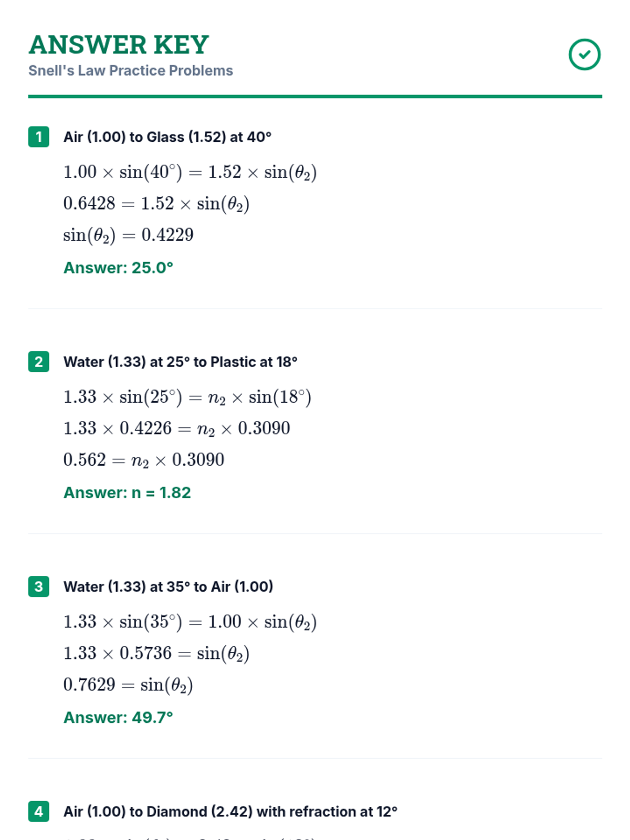Select the Air to Glass at 40° title

pos(167,137)
